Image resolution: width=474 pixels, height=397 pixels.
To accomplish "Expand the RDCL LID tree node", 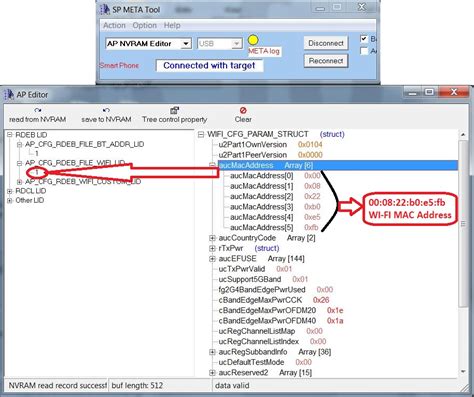I will tap(10, 191).
